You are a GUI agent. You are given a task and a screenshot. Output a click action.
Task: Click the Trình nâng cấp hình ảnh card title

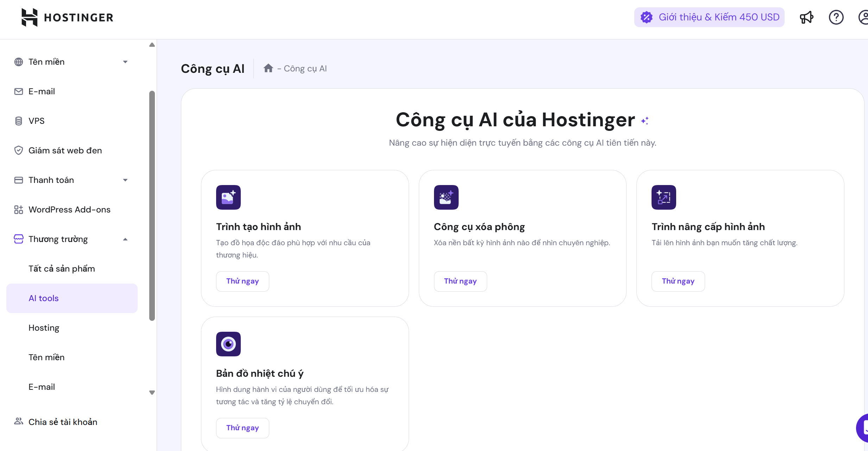pyautogui.click(x=708, y=227)
